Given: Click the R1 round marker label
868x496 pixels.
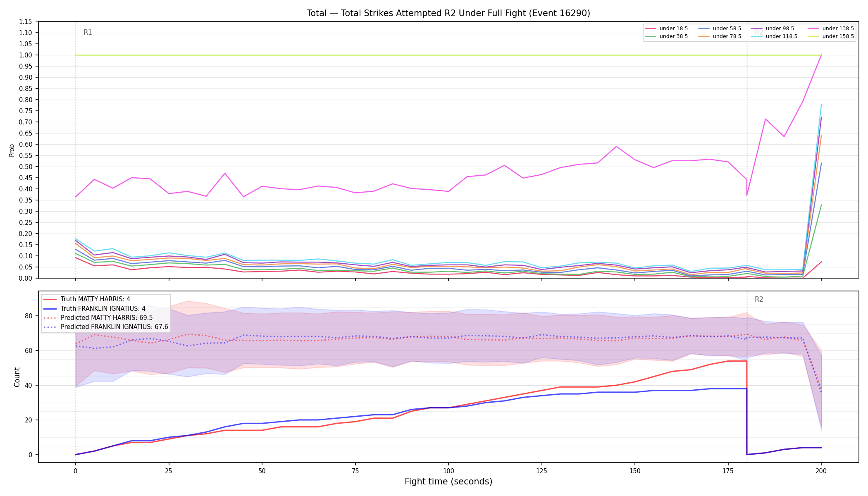Looking at the screenshot, I should click(x=88, y=32).
